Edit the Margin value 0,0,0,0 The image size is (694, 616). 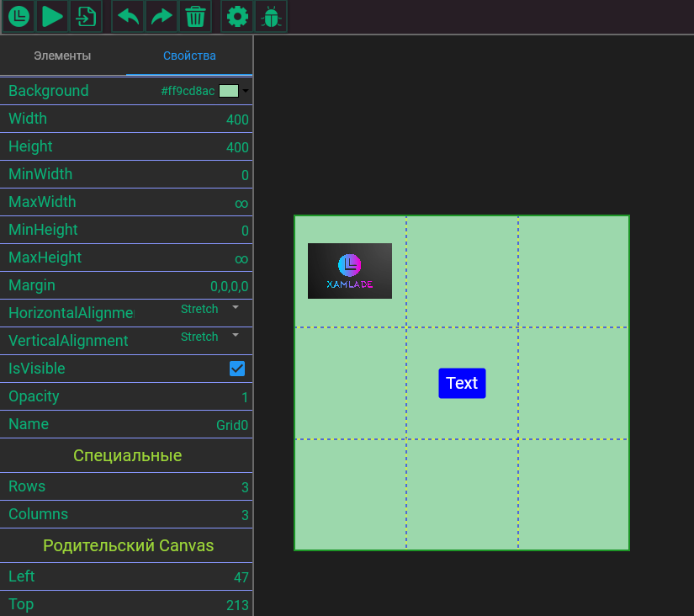point(230,286)
